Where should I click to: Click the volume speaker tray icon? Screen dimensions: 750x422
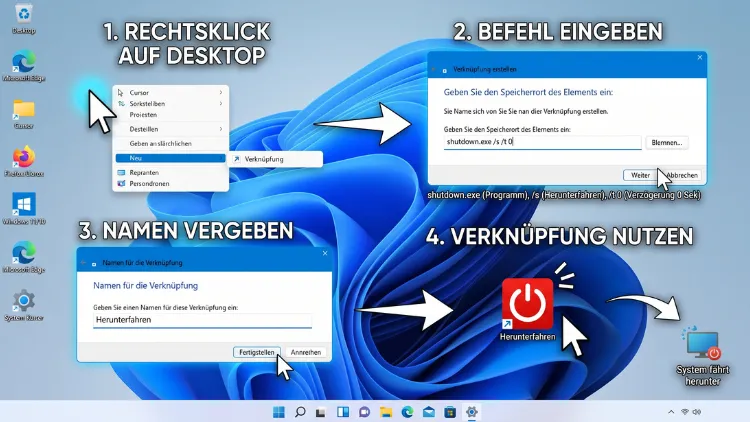pyautogui.click(x=696, y=411)
